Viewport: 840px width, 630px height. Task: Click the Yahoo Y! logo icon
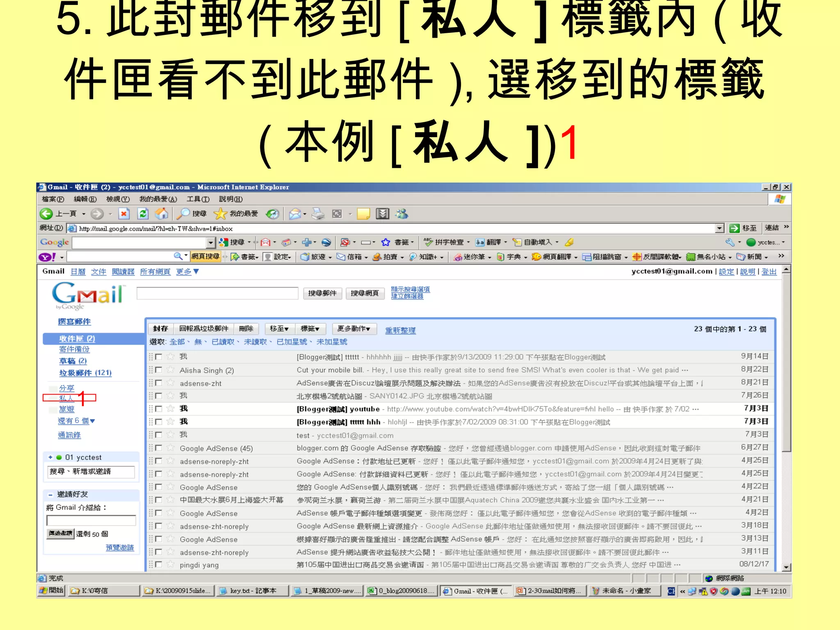click(x=47, y=257)
